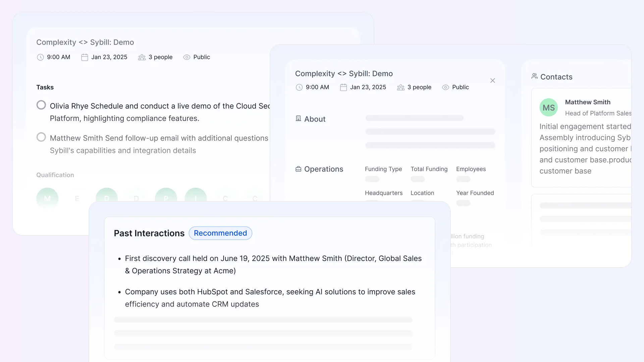This screenshot has width=644, height=362.
Task: Click the About section heading
Action: (x=315, y=119)
